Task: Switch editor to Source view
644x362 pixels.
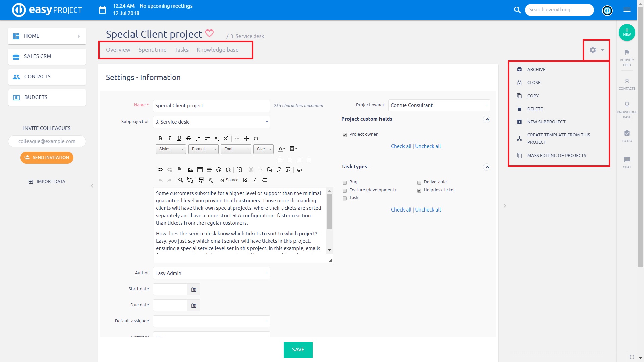Action: [229, 180]
